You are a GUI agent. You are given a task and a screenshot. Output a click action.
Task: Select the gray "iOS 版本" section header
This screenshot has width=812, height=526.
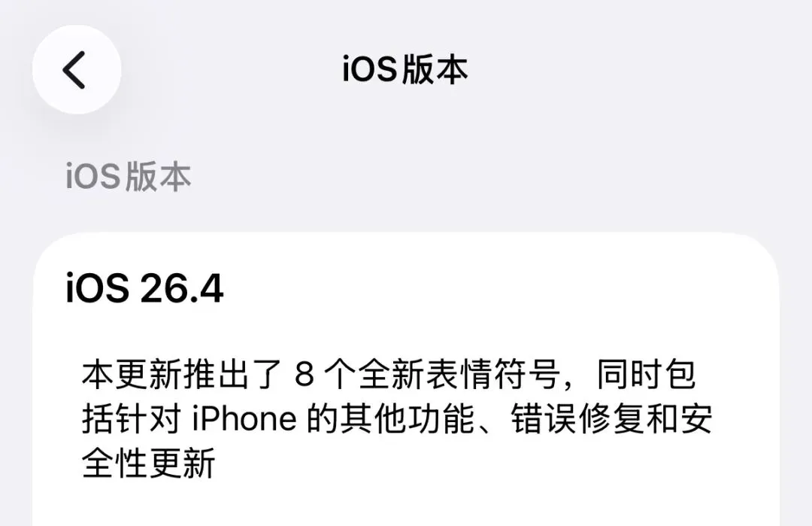129,176
